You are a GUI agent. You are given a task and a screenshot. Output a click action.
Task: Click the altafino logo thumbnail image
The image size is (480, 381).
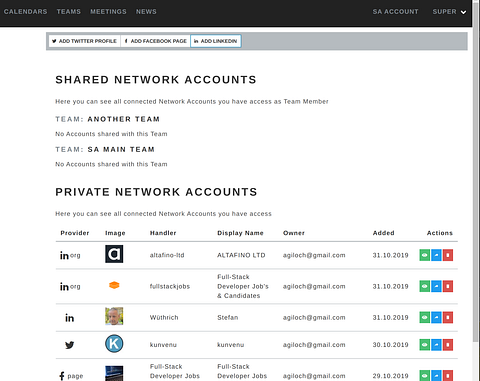(114, 254)
